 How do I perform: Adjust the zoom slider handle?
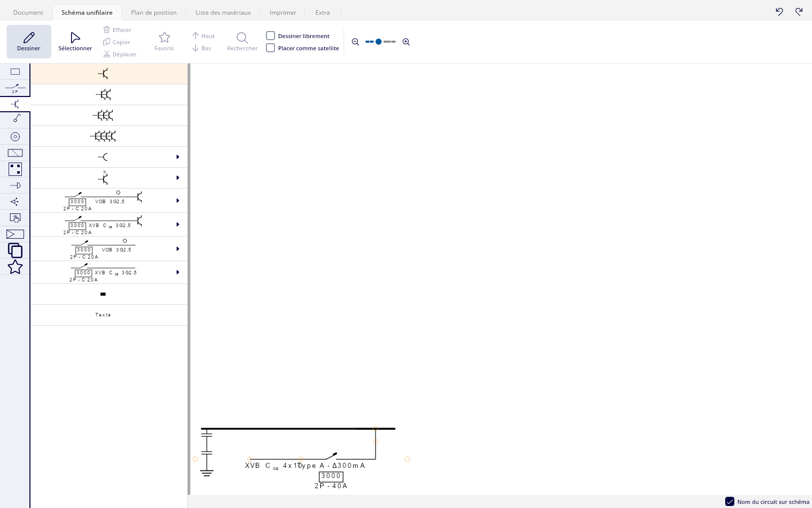click(x=379, y=42)
